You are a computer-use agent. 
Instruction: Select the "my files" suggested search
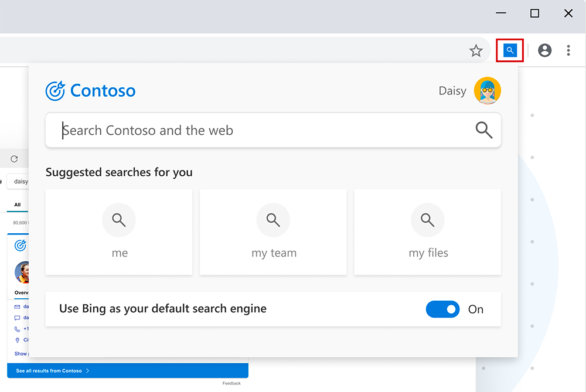[428, 232]
